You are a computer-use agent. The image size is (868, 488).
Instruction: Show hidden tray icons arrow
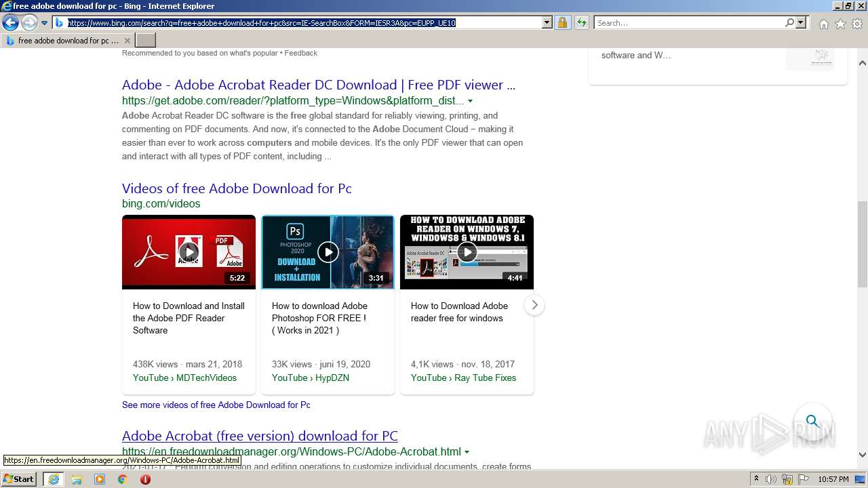pos(756,479)
